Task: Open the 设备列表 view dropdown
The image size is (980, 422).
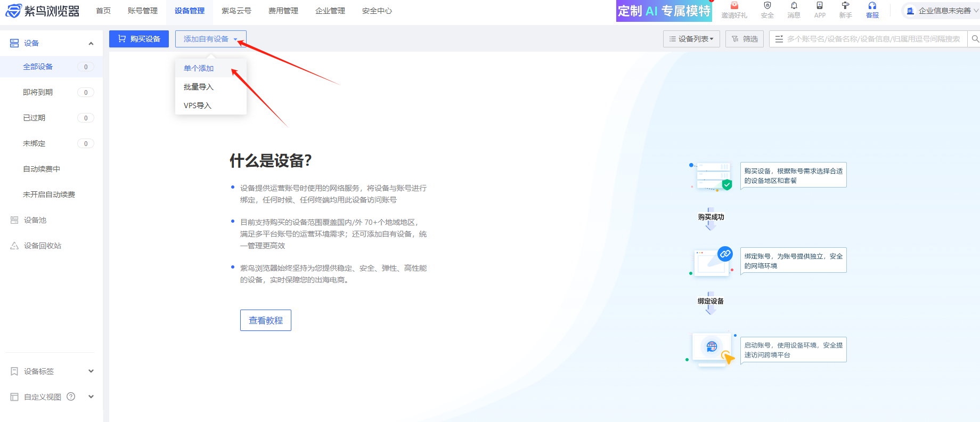Action: [691, 39]
